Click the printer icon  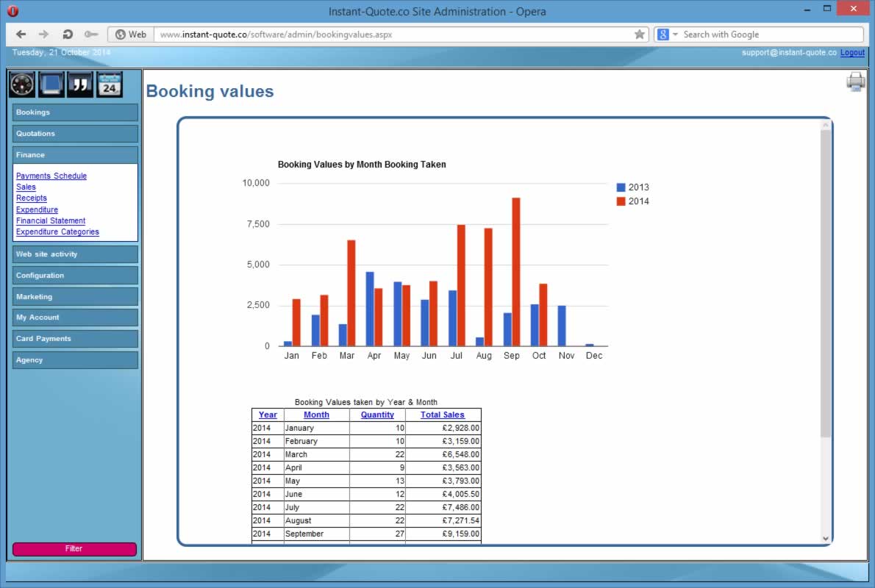coord(856,82)
